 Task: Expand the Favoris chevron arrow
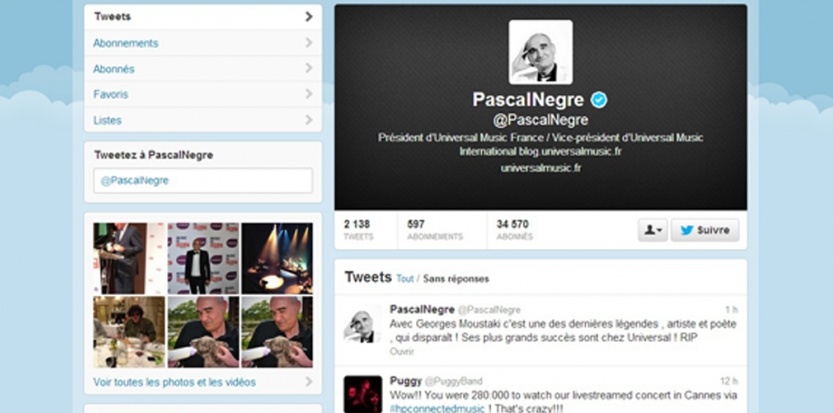point(309,94)
